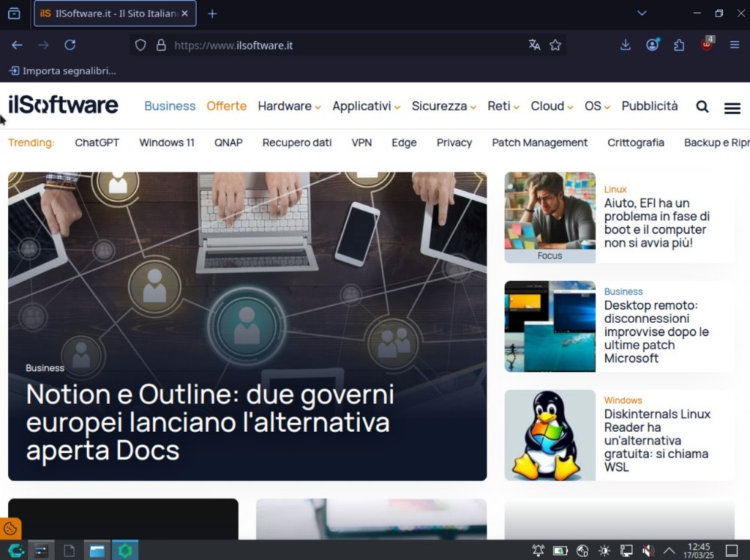
Task: Open the file manager in taskbar
Action: click(97, 551)
